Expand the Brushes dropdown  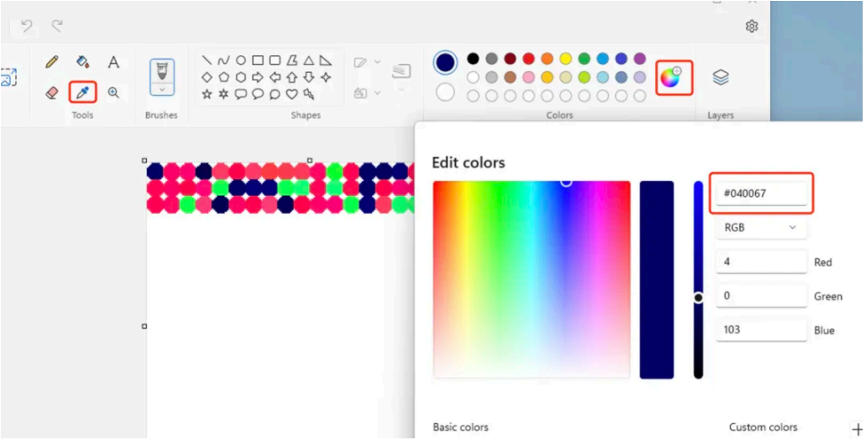coord(162,90)
